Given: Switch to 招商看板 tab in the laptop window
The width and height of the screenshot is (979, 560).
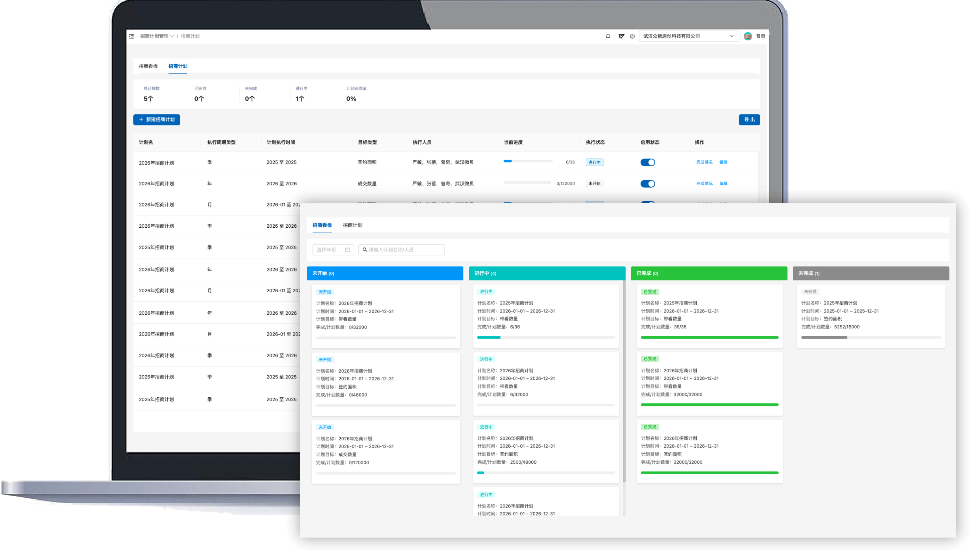Looking at the screenshot, I should (148, 66).
